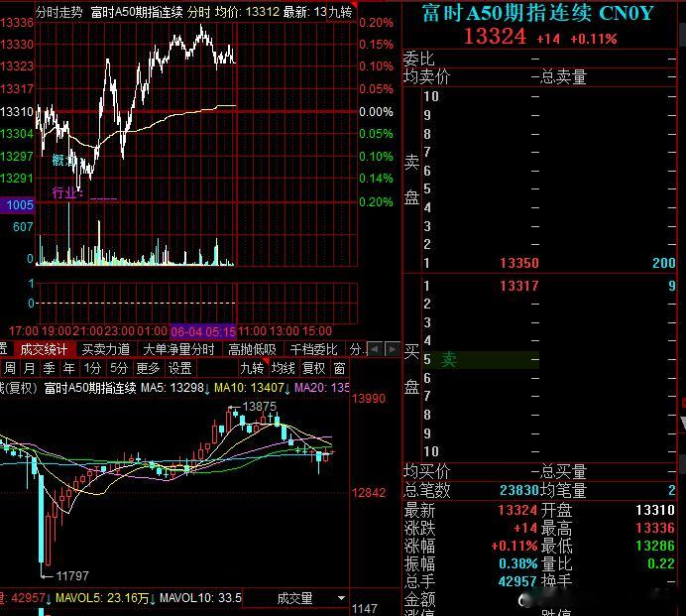Click the highlighted 卖 cell in buy row 5
This screenshot has height=616, width=686.
click(481, 360)
